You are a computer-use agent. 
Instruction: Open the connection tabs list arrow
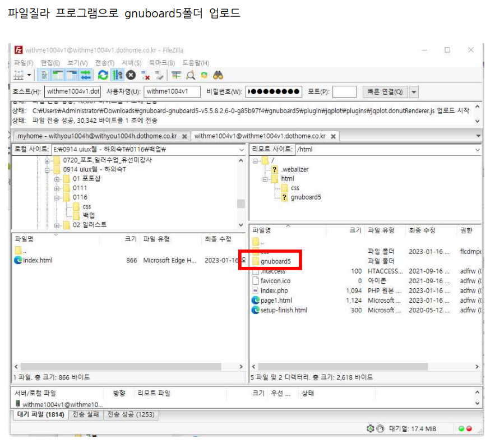[x=478, y=136]
